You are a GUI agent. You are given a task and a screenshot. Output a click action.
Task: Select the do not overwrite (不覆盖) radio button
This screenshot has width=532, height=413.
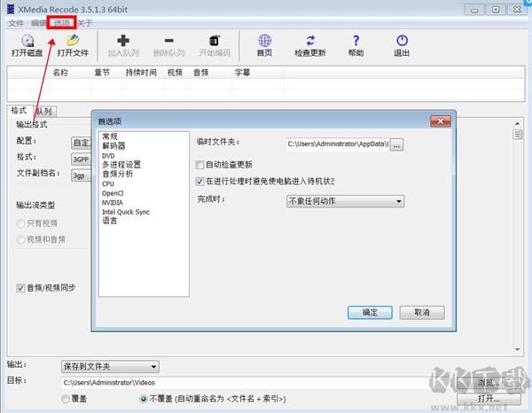144,399
